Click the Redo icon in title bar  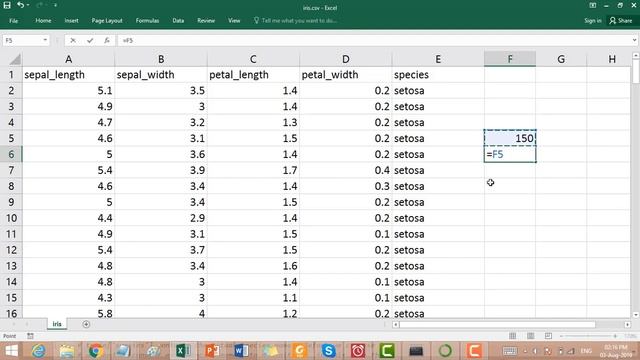pos(40,5)
